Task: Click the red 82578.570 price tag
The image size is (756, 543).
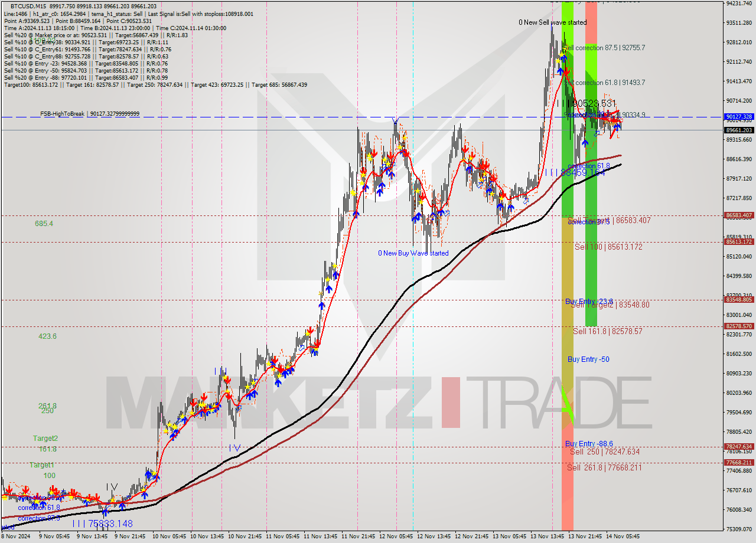Action: (739, 326)
